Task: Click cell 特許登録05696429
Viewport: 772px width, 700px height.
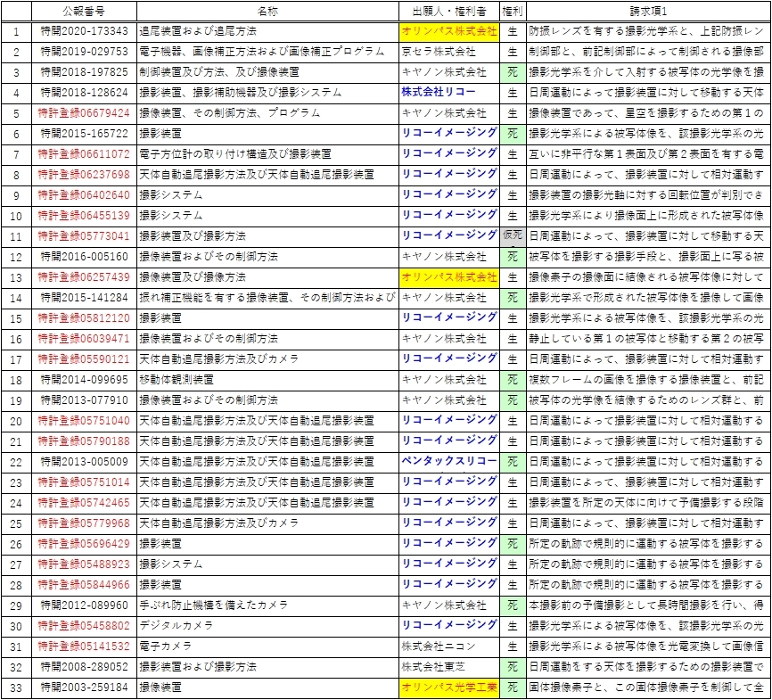Action: (84, 544)
